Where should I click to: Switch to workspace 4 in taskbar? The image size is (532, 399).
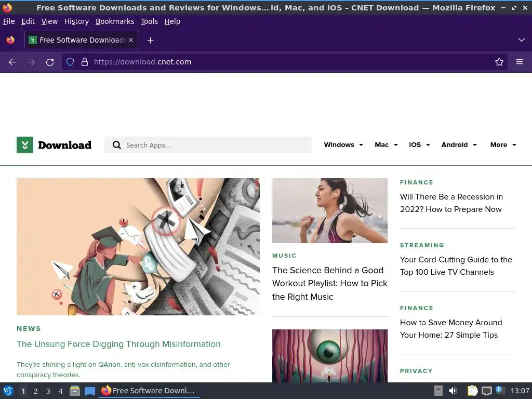tap(61, 391)
